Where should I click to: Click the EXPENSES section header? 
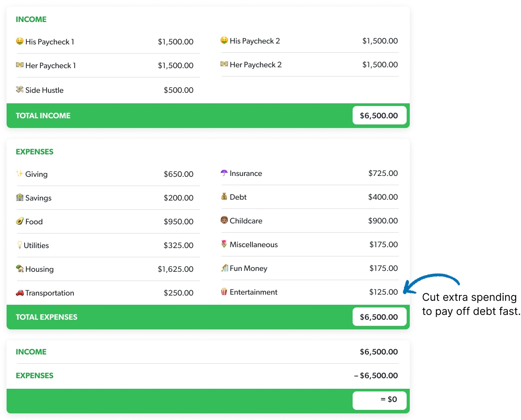pyautogui.click(x=35, y=152)
